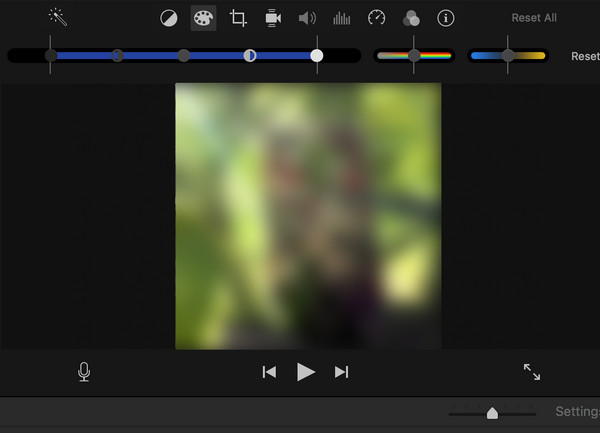Play the video preview
The width and height of the screenshot is (600, 433).
306,372
